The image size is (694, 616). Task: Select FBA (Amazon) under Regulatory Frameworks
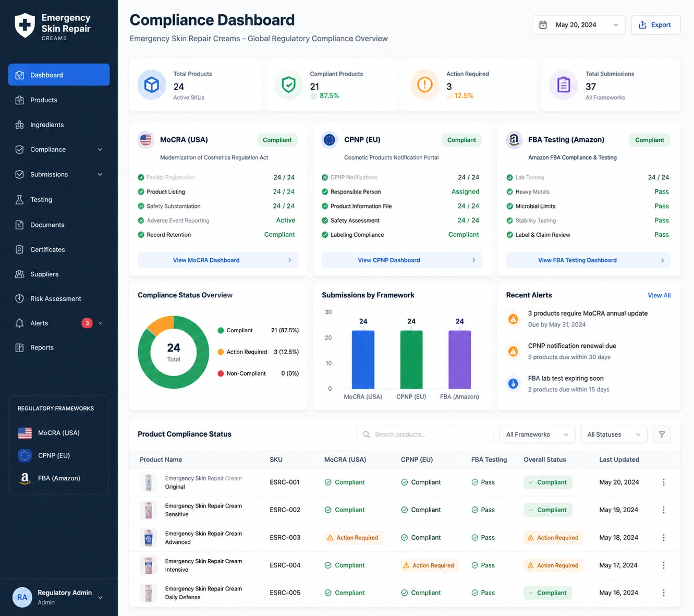(59, 478)
